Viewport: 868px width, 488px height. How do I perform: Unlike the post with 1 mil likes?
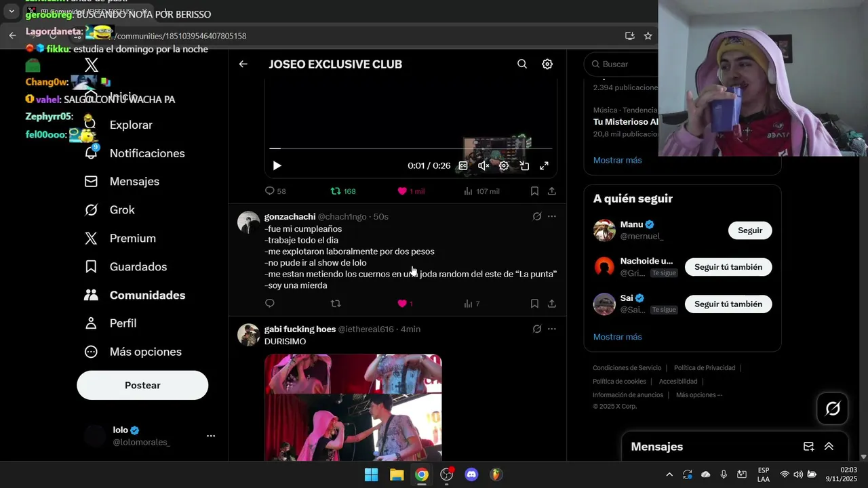pyautogui.click(x=411, y=191)
